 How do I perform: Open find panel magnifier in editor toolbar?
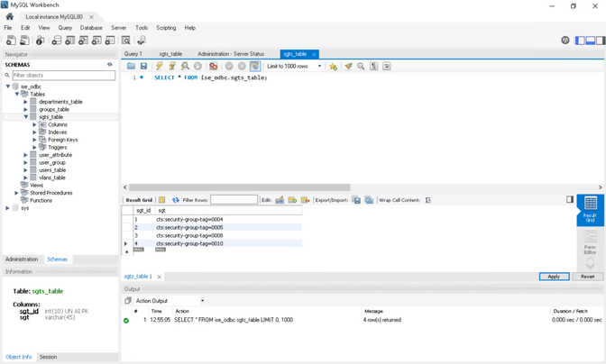(361, 66)
